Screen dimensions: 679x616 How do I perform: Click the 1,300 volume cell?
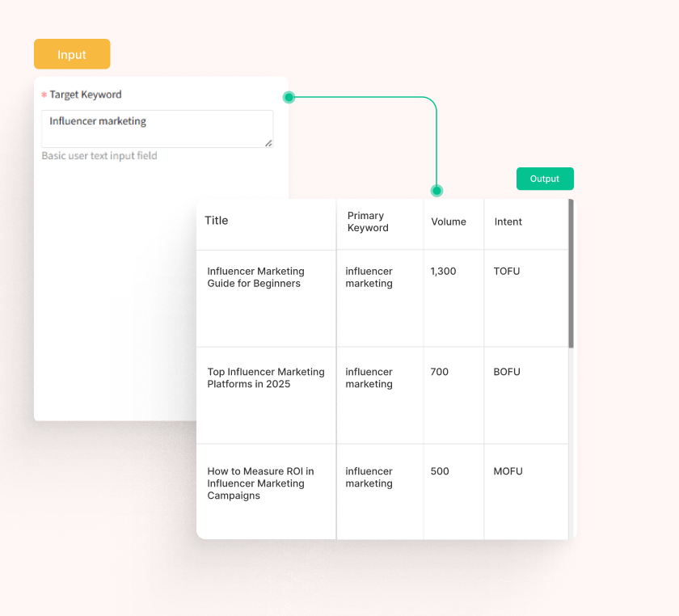point(453,298)
